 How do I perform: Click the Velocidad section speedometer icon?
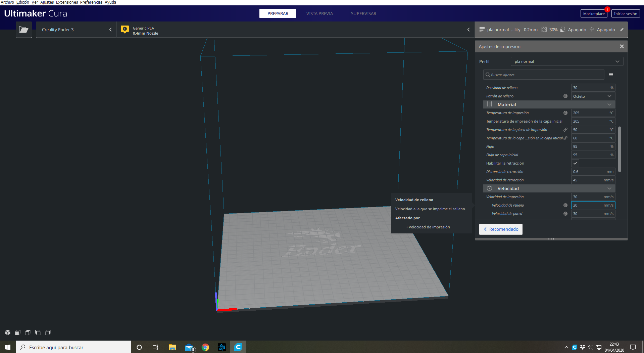(x=489, y=188)
